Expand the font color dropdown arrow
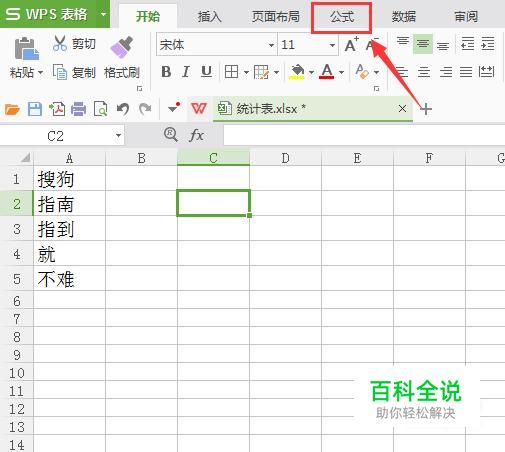 (341, 72)
